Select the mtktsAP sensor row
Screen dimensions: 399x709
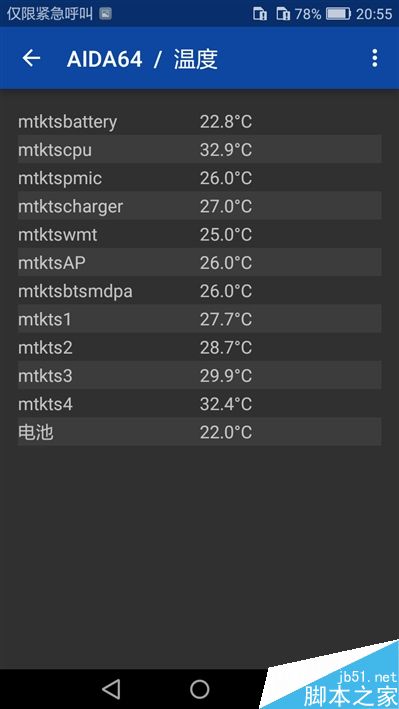pos(200,262)
